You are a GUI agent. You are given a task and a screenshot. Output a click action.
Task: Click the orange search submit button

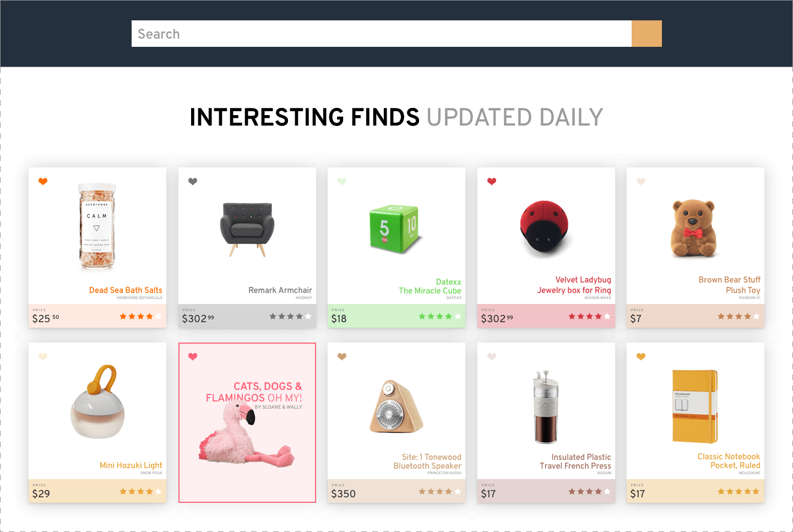(647, 34)
